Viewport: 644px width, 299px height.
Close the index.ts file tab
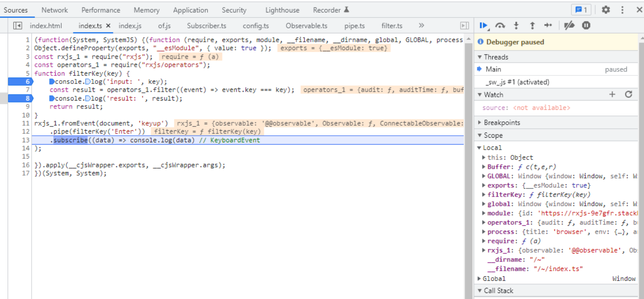(108, 26)
